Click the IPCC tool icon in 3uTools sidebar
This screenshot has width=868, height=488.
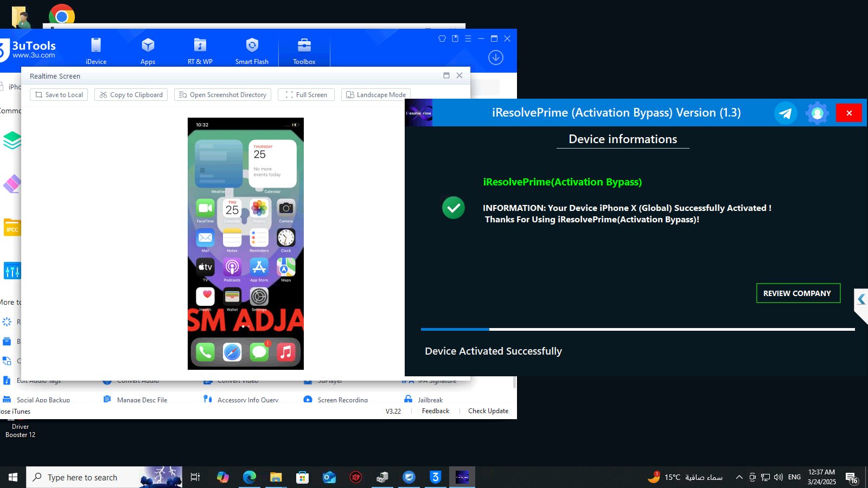pyautogui.click(x=11, y=228)
